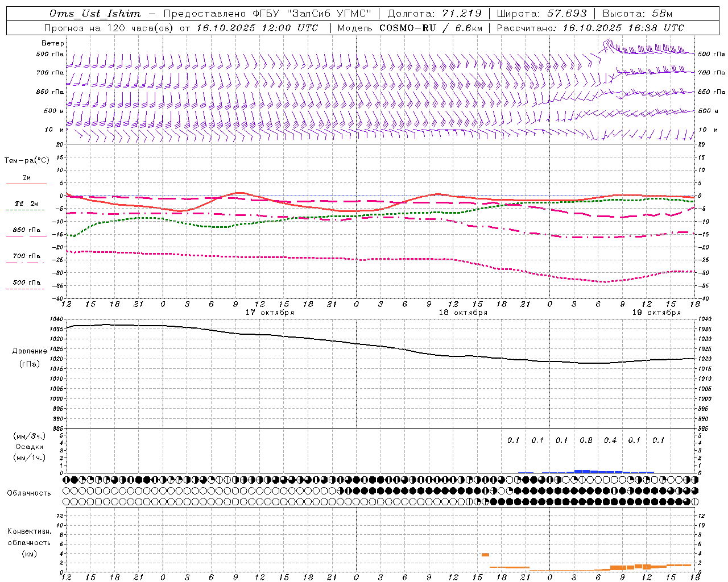Click the 2м temperature legend entry
The width and height of the screenshot is (728, 582).
coord(27,178)
